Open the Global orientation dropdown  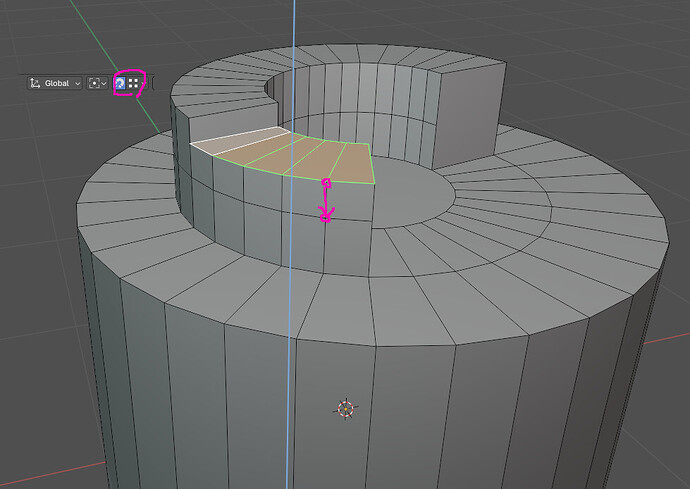click(55, 83)
